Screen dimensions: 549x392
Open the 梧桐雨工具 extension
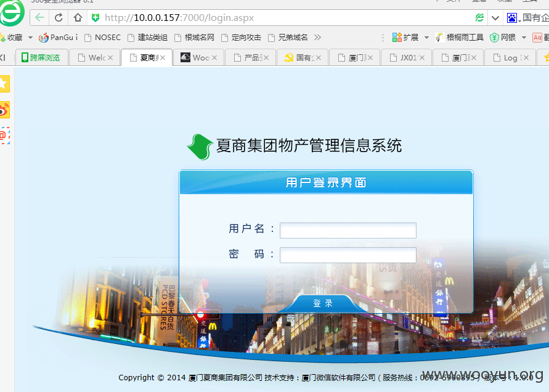pos(460,38)
